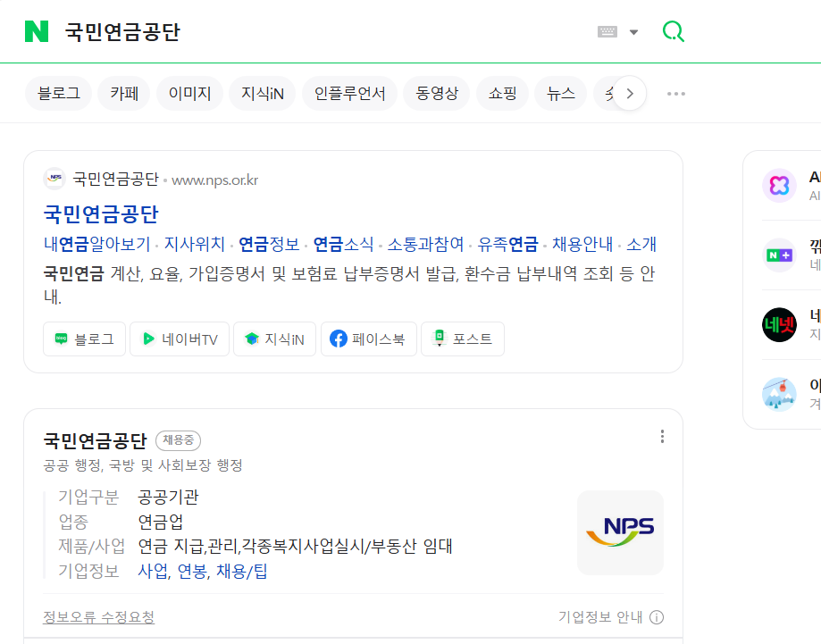Image resolution: width=821 pixels, height=644 pixels.
Task: Click the 네이버TV channel button
Action: (180, 339)
